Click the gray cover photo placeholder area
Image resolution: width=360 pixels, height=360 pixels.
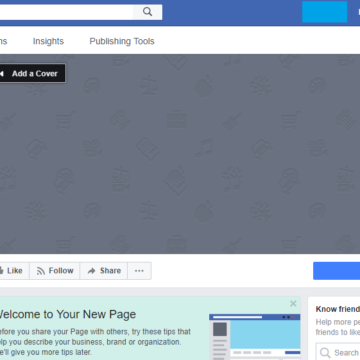(x=180, y=154)
